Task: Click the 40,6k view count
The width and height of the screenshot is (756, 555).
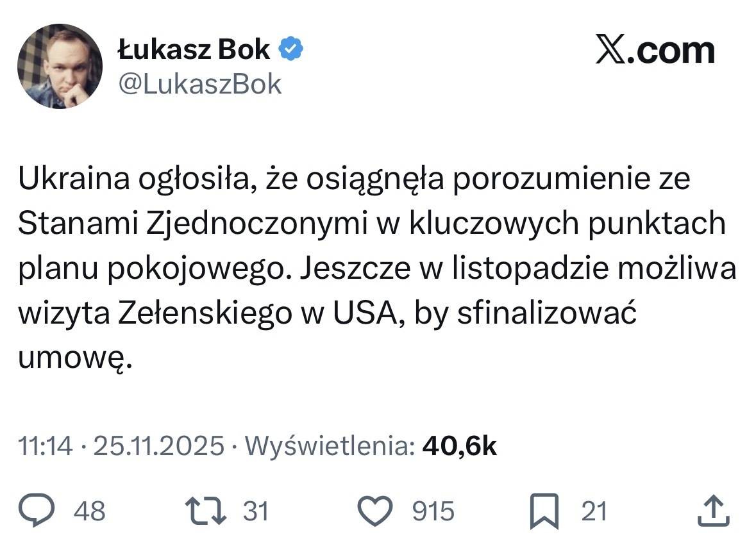Action: (x=459, y=446)
